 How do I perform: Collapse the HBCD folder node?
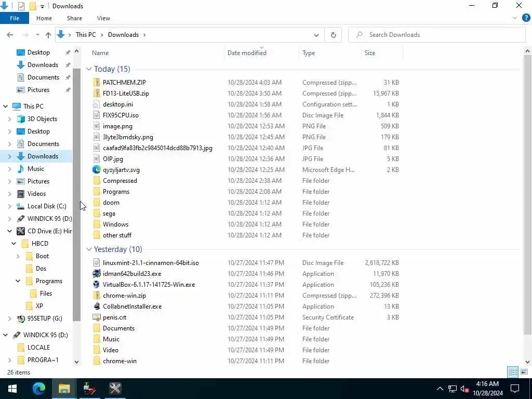coord(14,244)
